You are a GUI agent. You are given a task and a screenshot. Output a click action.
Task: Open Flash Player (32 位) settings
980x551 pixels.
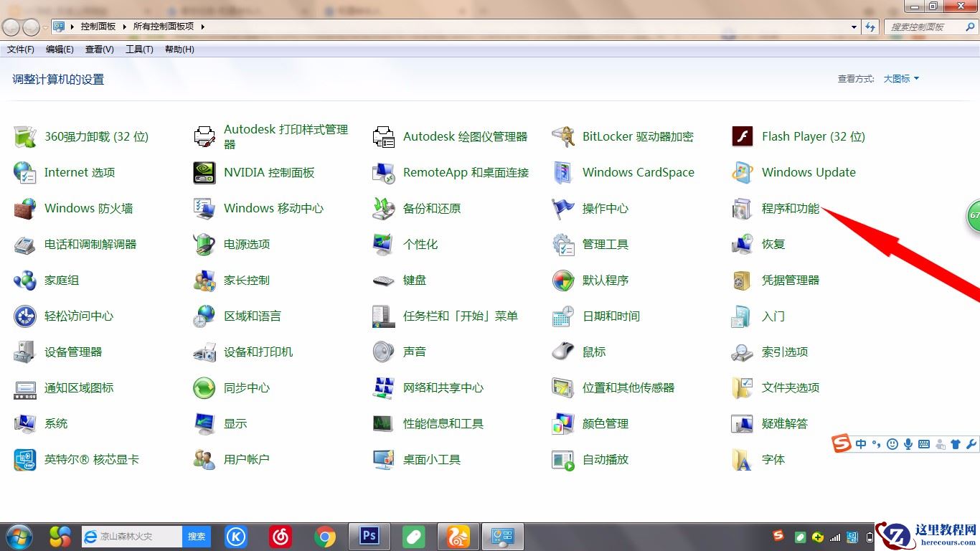point(813,136)
